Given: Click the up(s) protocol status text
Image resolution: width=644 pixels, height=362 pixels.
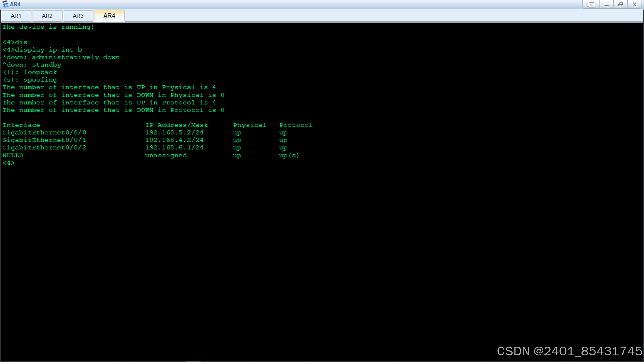Looking at the screenshot, I should coord(289,155).
